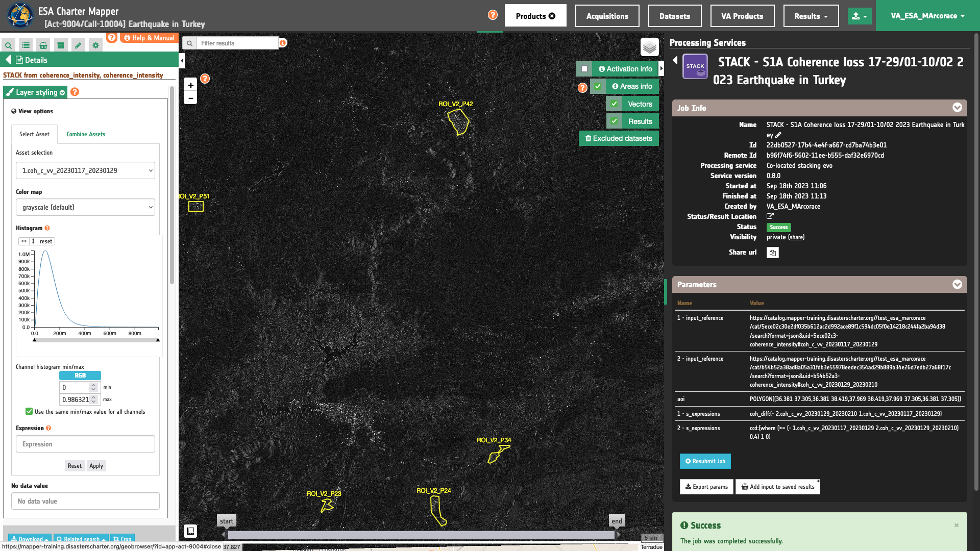Fit histogram vertically with the vertical arrow
This screenshot has height=551, width=980.
coord(33,241)
